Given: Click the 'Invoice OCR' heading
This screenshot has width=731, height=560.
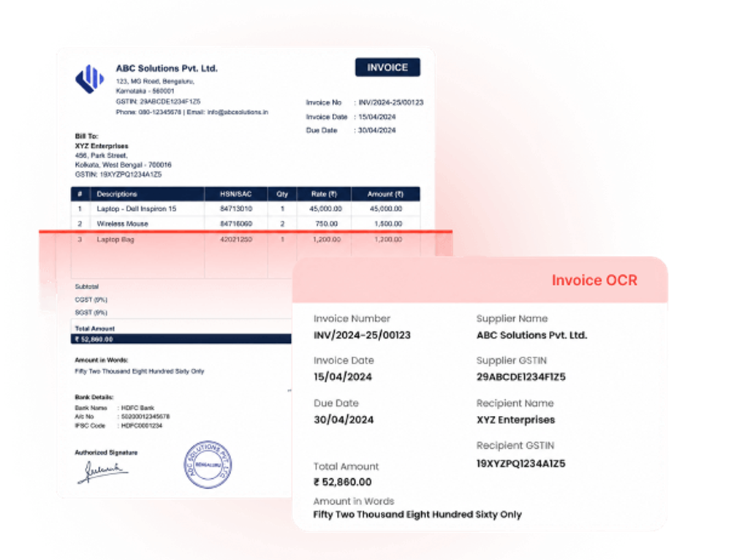Looking at the screenshot, I should click(594, 280).
